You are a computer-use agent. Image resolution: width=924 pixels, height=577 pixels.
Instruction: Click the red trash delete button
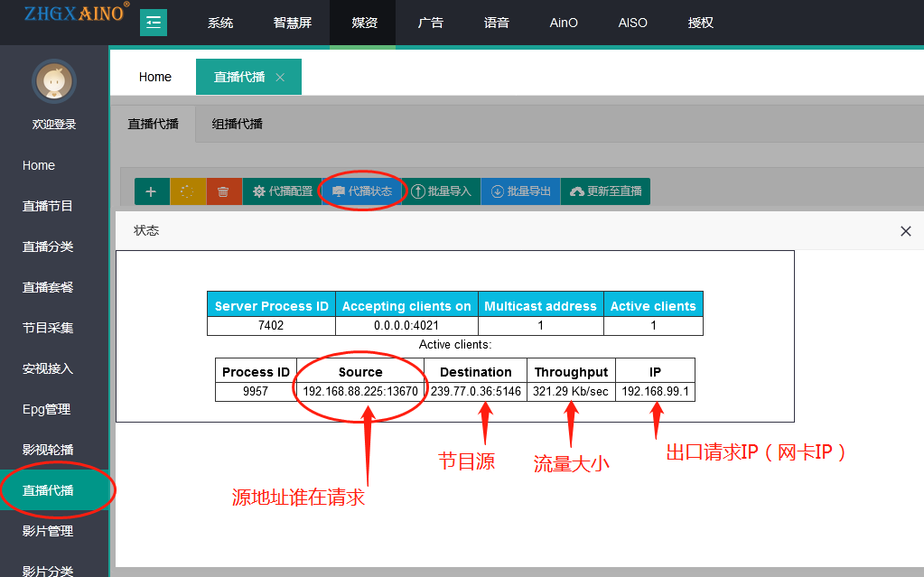223,191
